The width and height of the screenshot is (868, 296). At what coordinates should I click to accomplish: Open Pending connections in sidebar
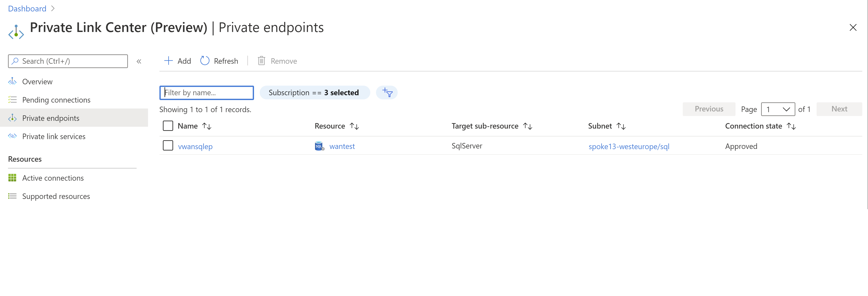tap(56, 100)
